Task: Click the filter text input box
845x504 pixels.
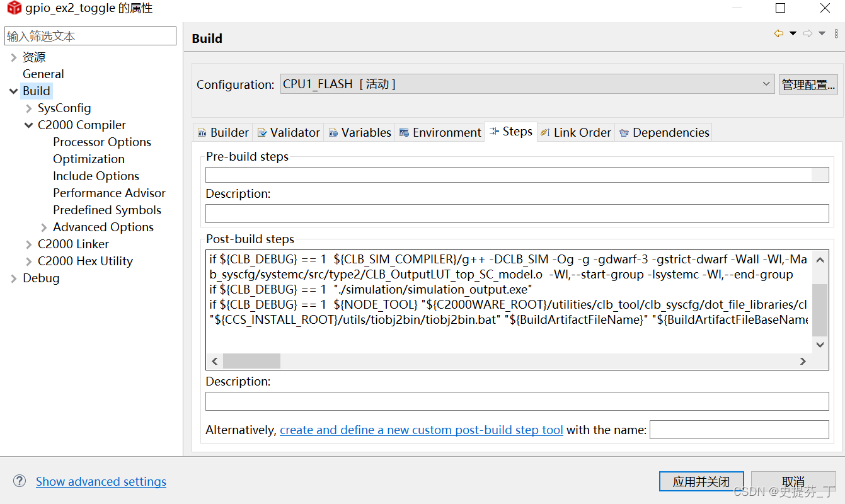Action: (x=90, y=36)
